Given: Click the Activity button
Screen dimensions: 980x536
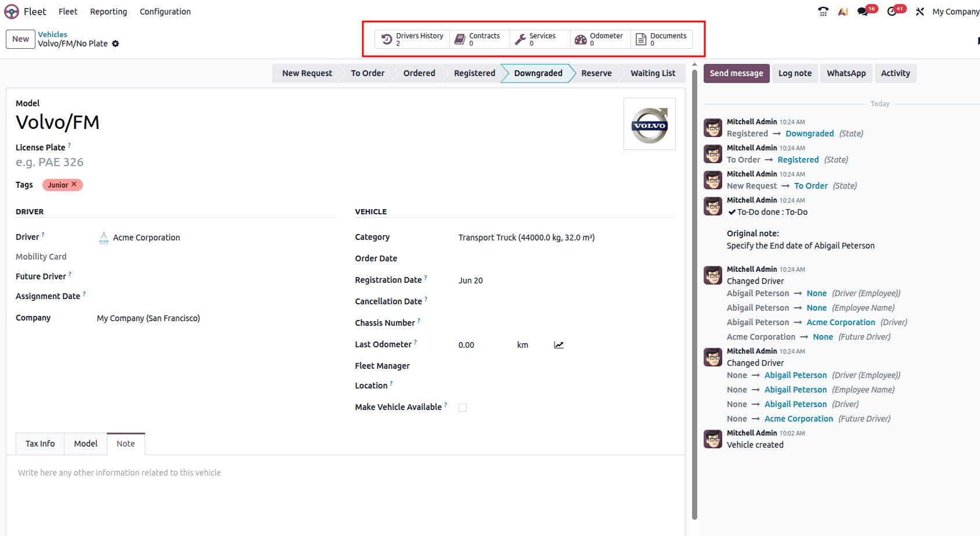Looking at the screenshot, I should [895, 73].
